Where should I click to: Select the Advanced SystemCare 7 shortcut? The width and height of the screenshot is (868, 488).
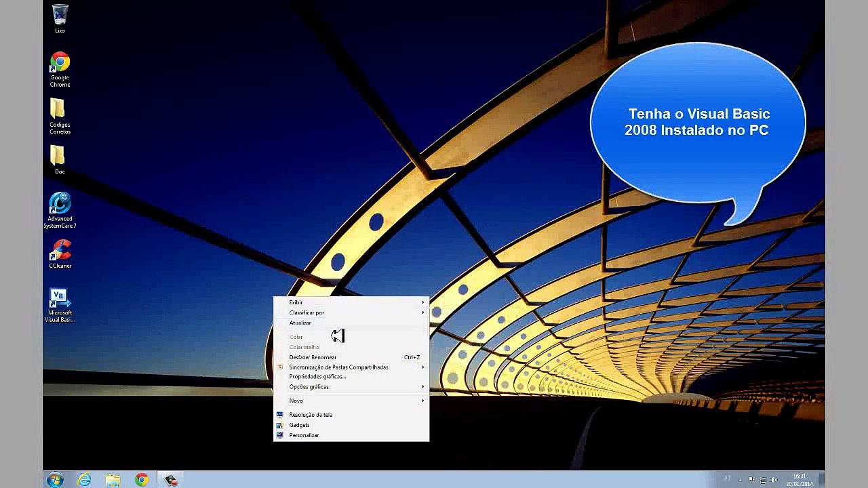(x=60, y=210)
